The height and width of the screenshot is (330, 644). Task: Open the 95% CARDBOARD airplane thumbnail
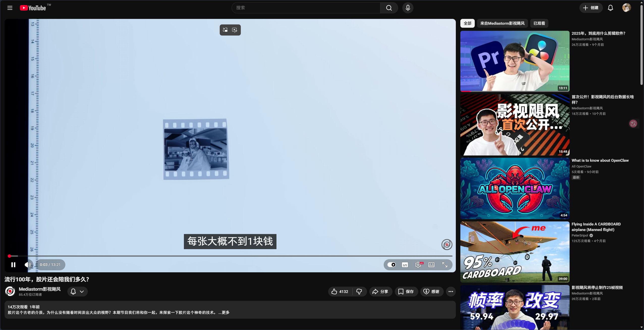click(x=515, y=252)
